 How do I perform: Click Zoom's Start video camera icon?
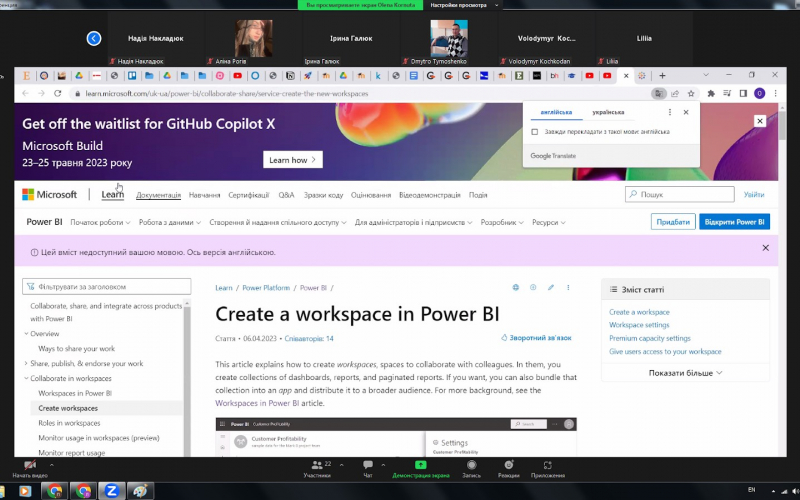coord(30,465)
